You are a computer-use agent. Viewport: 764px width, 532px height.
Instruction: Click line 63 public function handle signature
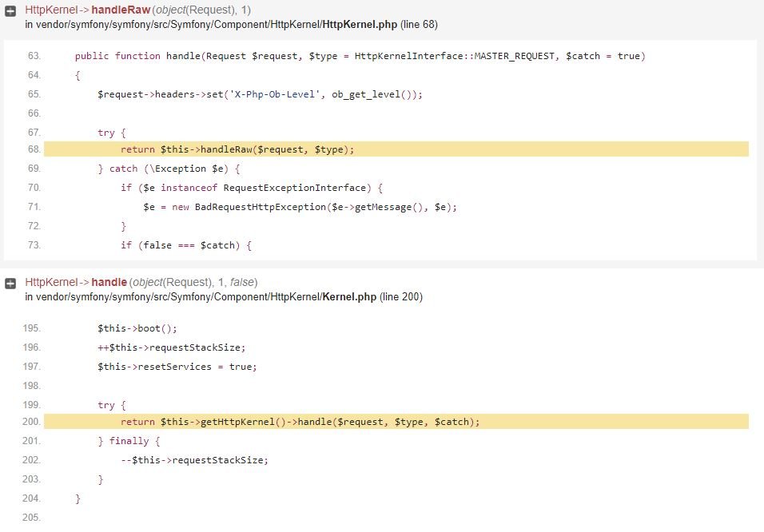(x=360, y=56)
